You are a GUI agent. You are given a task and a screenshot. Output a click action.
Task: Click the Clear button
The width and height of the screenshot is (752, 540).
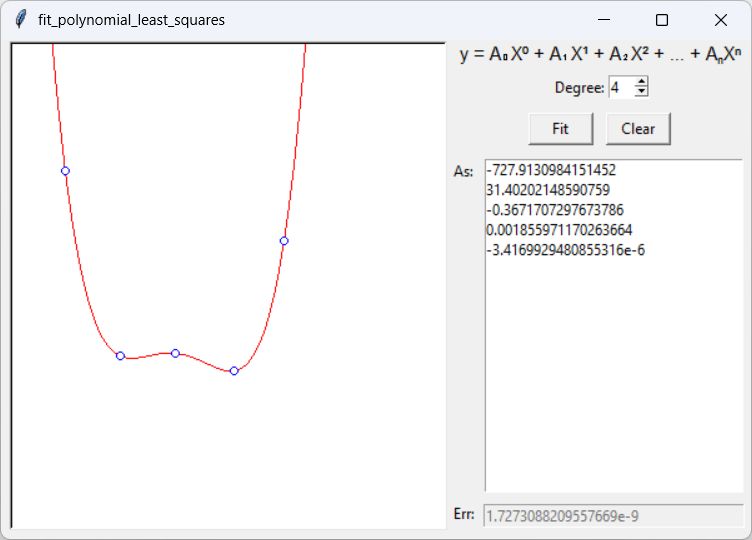click(638, 129)
